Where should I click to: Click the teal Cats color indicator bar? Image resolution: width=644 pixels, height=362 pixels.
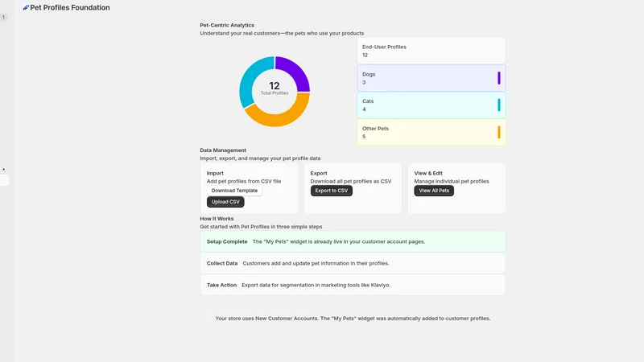pos(499,105)
